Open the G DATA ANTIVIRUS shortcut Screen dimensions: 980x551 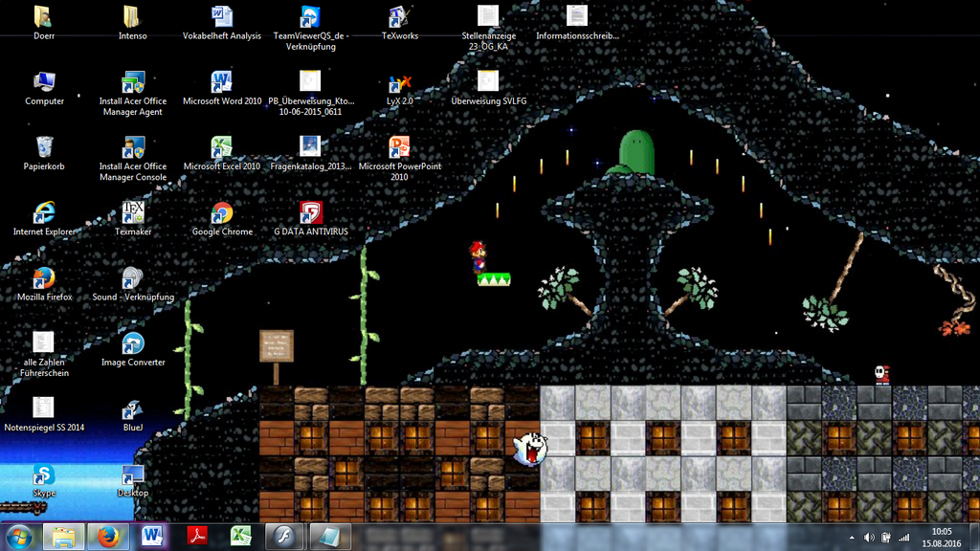click(x=311, y=212)
